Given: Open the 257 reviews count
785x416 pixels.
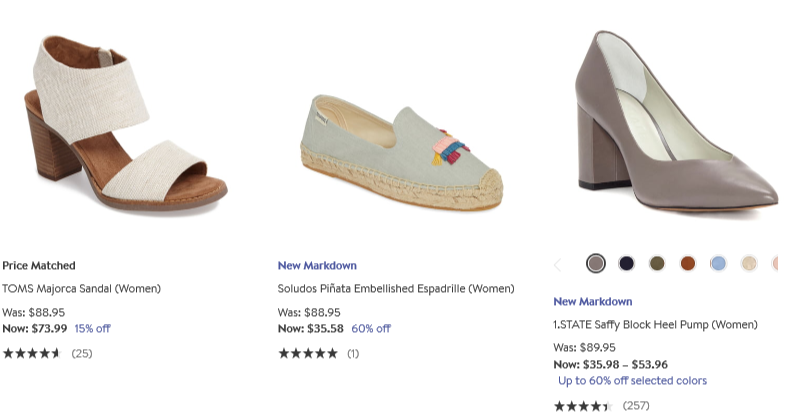Looking at the screenshot, I should coord(636,406).
